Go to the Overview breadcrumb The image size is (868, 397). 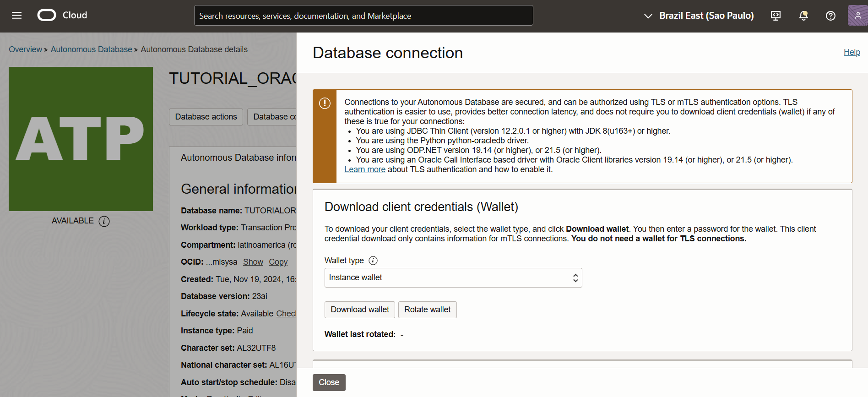[x=25, y=49]
